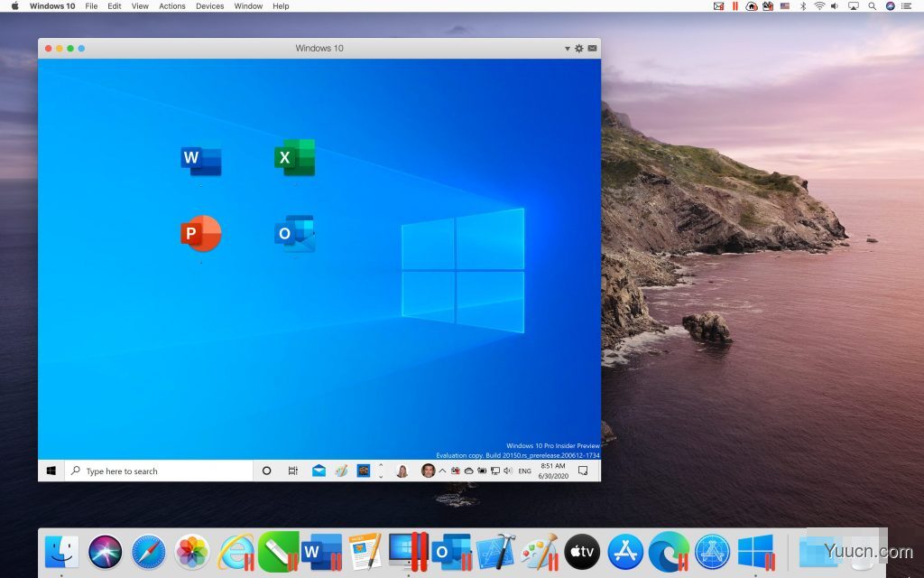Open Outlook from the Windows desktop

(293, 233)
